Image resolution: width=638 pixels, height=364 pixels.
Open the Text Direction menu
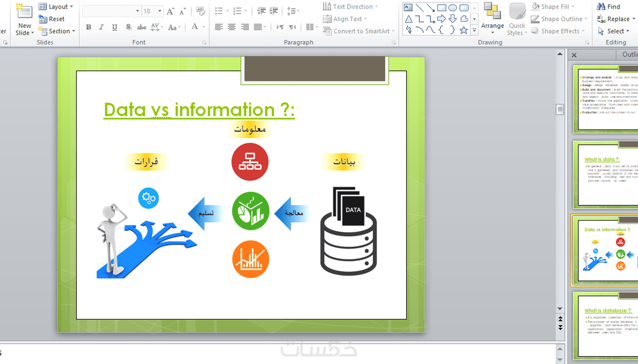point(351,7)
